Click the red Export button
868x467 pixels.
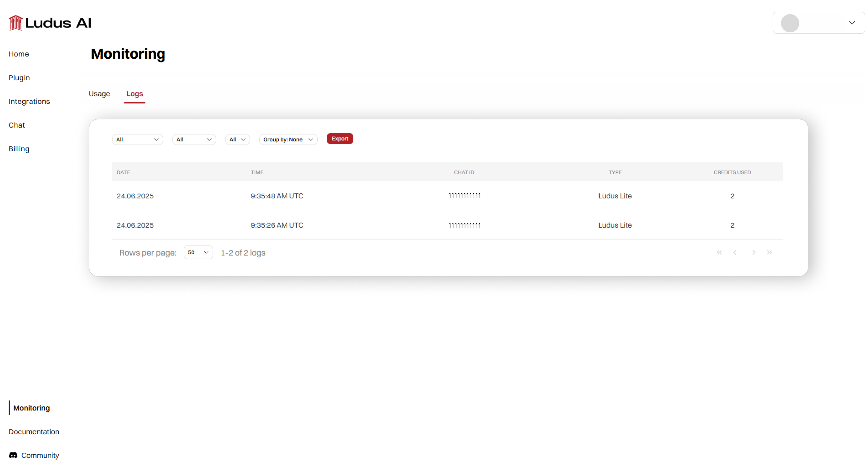point(340,139)
